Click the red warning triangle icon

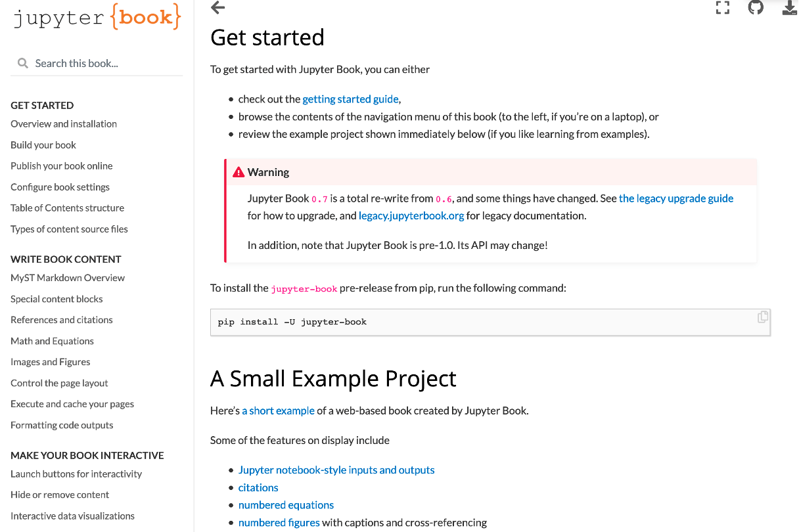(x=238, y=171)
